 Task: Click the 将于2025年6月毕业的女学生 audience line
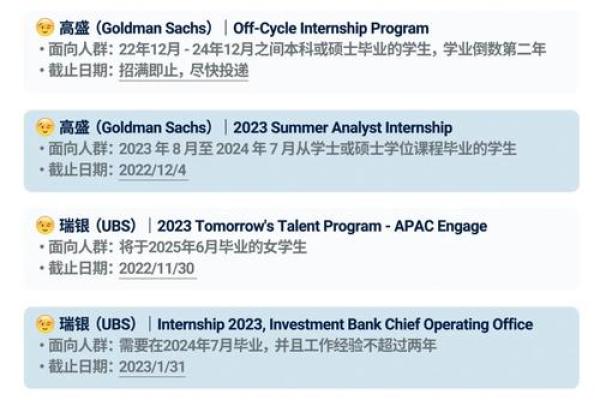tap(213, 247)
